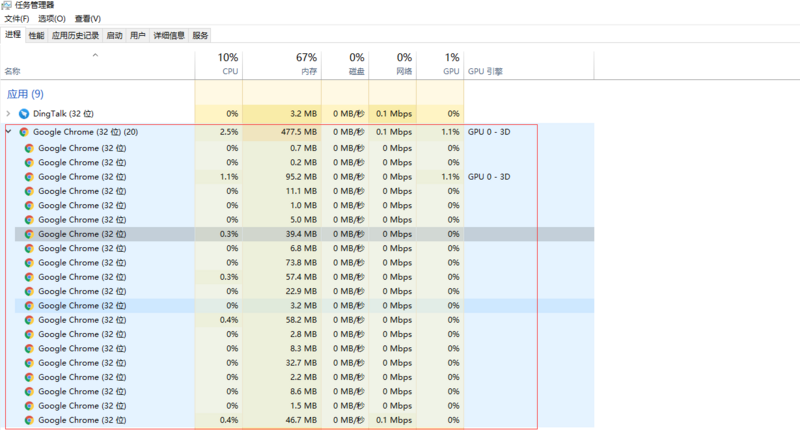Select the 应用 (9) group heading
Viewport: 800px width, 430px height.
[x=25, y=94]
